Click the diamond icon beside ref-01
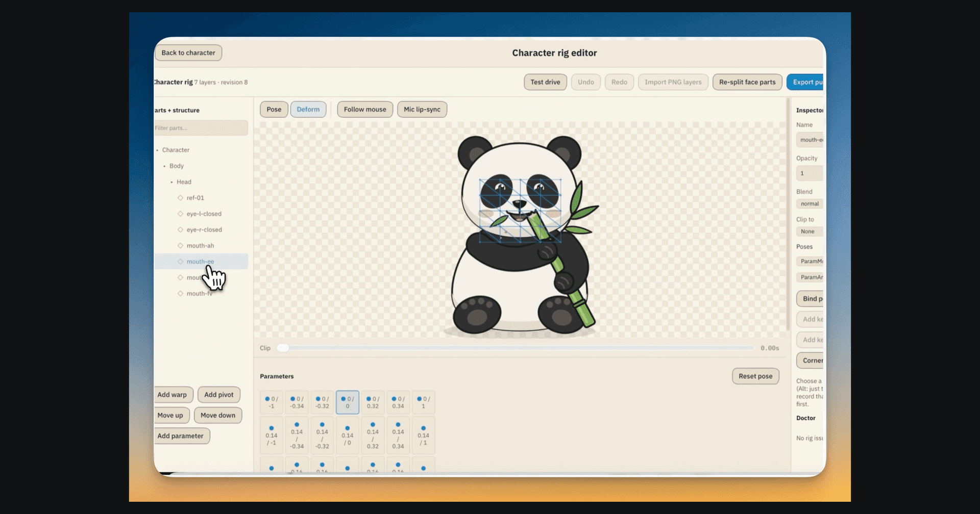Image resolution: width=980 pixels, height=514 pixels. [x=180, y=198]
